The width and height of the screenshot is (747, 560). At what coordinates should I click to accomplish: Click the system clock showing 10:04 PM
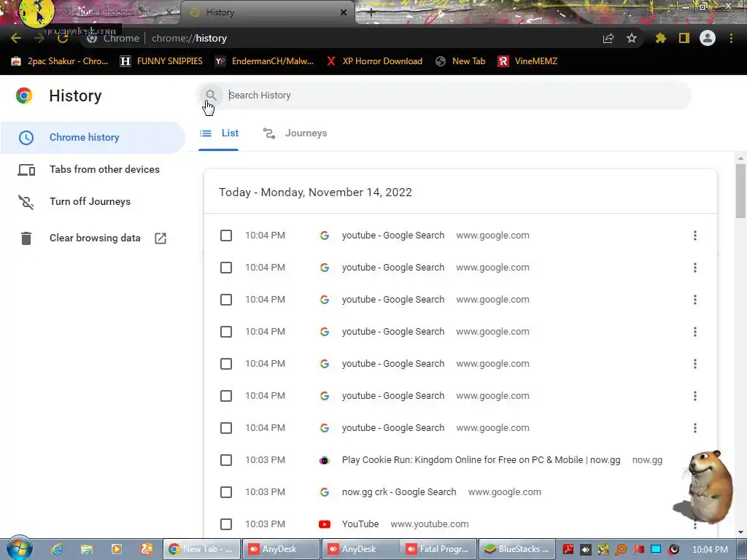710,550
